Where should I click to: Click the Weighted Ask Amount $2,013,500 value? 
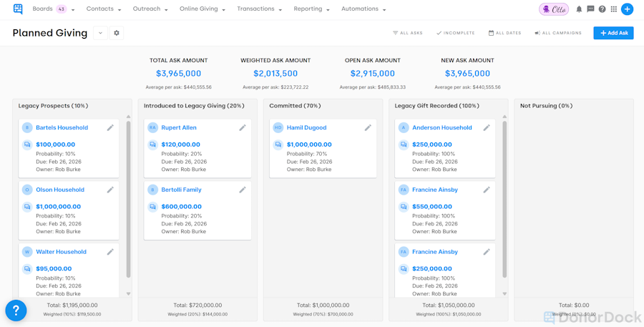click(275, 74)
